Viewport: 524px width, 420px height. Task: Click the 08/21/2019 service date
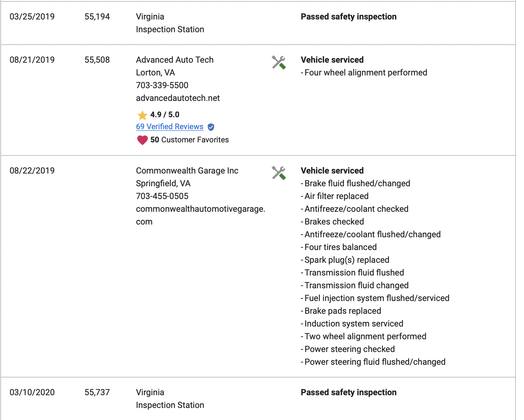(32, 60)
